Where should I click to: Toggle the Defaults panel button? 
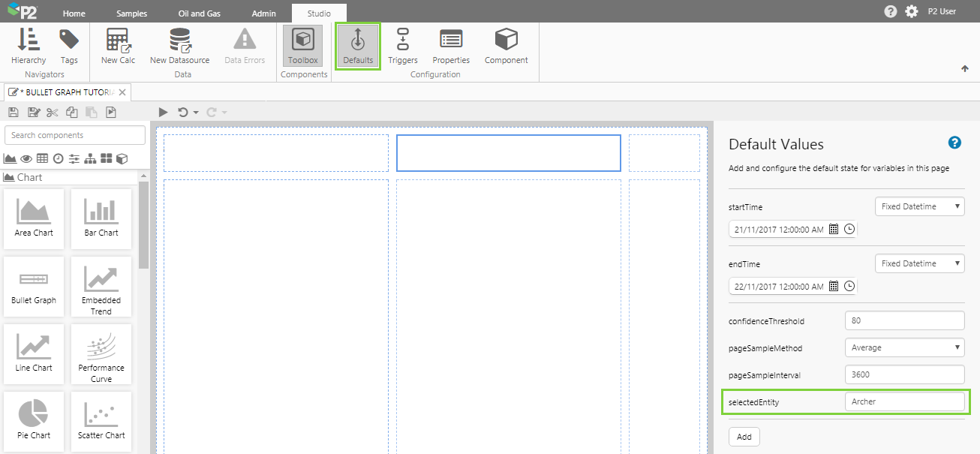tap(358, 47)
